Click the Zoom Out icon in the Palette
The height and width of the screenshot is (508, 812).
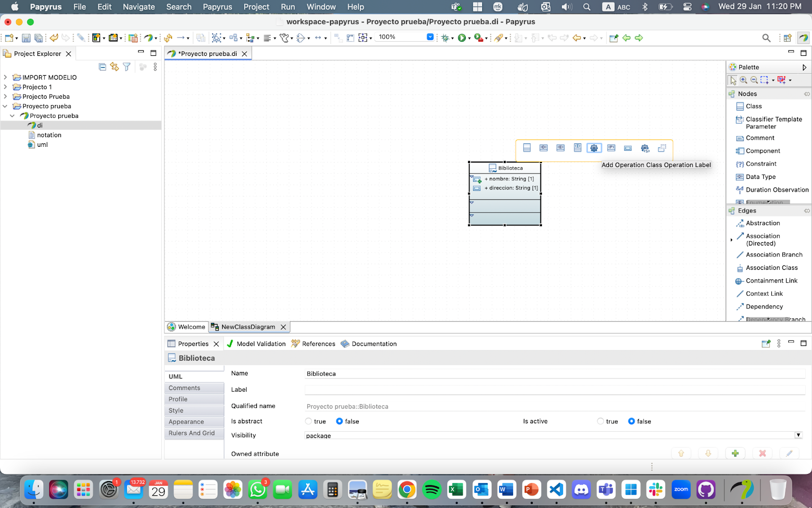coord(754,80)
